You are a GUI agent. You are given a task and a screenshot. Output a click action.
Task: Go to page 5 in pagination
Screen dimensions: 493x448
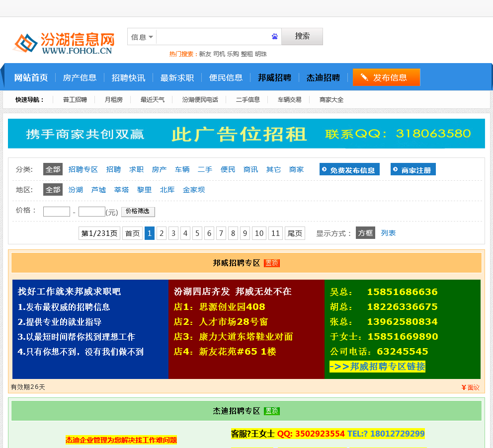(x=197, y=233)
